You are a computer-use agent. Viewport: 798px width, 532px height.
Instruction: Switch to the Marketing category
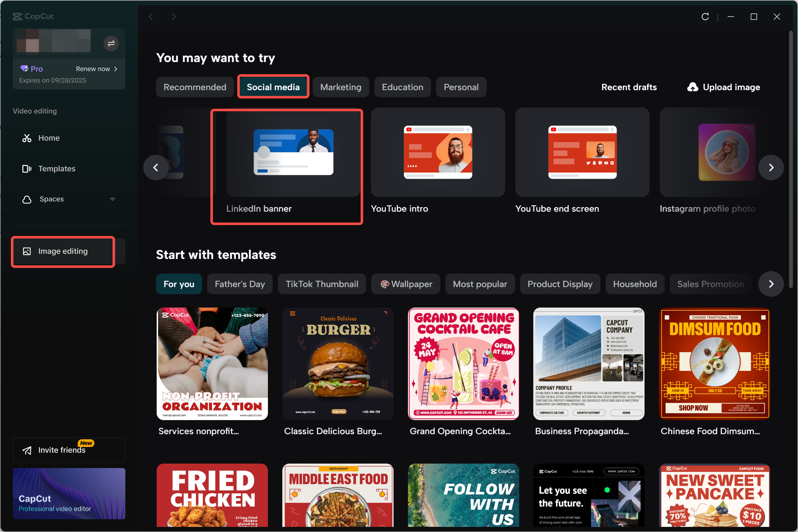click(x=340, y=87)
